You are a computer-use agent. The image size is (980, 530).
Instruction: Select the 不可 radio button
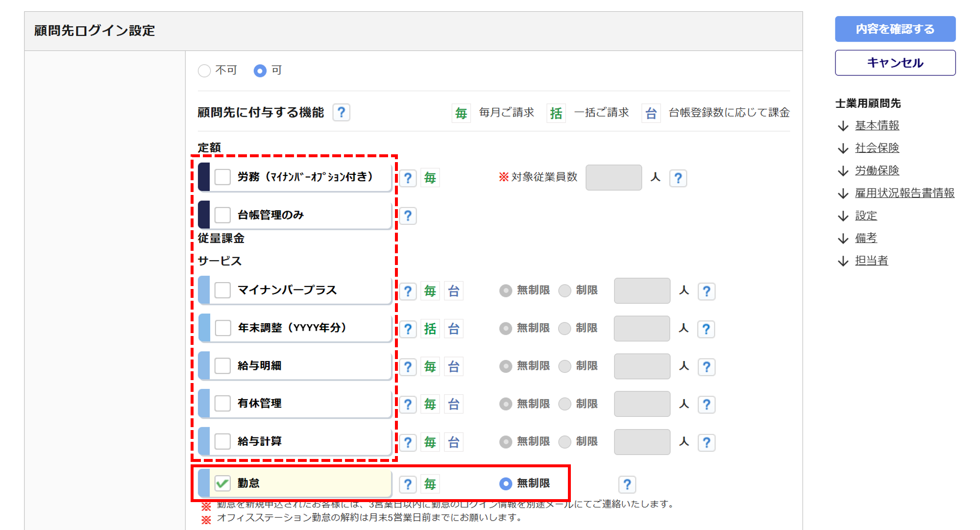(x=204, y=71)
